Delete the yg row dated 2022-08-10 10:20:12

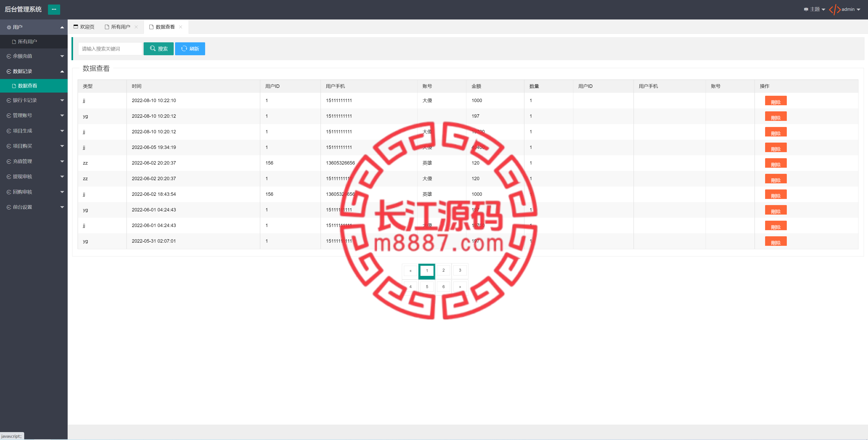point(776,116)
